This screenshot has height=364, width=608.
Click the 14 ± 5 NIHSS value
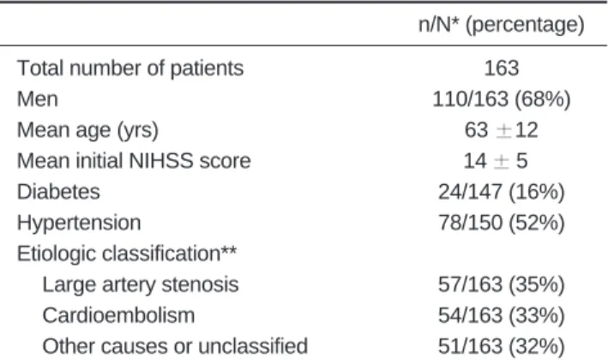click(496, 161)
